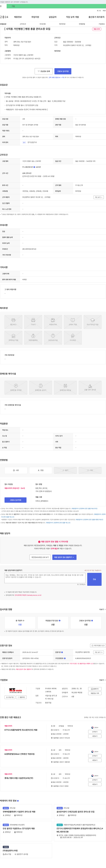Open 더보기 for 기업정보
Image resolution: width=106 pixels, height=868 pixels.
click(102, 680)
